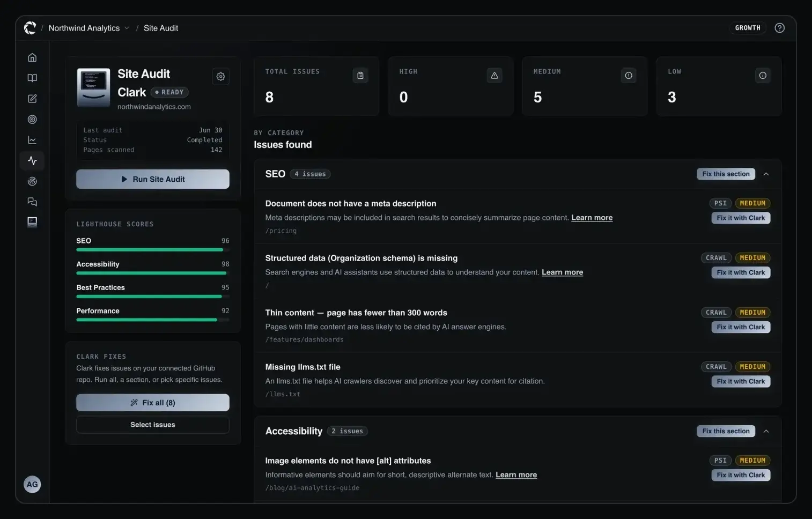Open the chat bubbles icon in sidebar

(32, 202)
